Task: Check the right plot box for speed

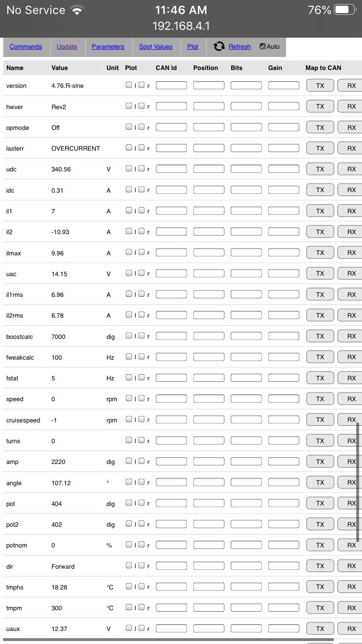Action: (141, 398)
